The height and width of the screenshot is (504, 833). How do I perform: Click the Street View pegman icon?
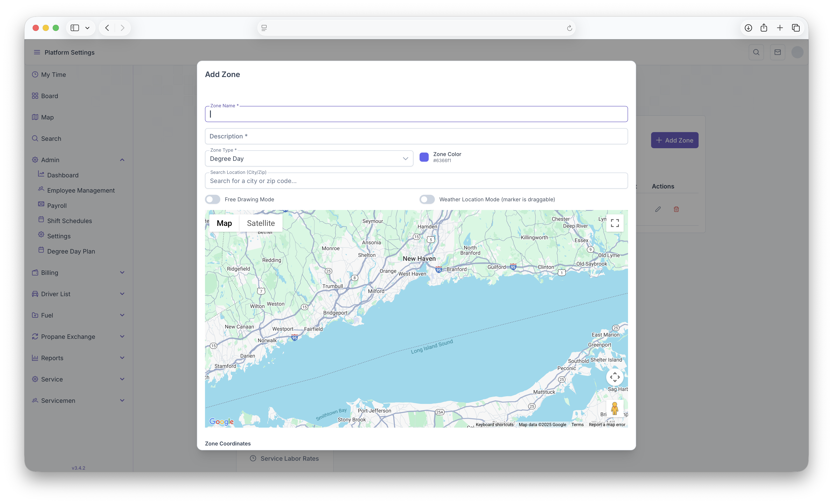(615, 408)
